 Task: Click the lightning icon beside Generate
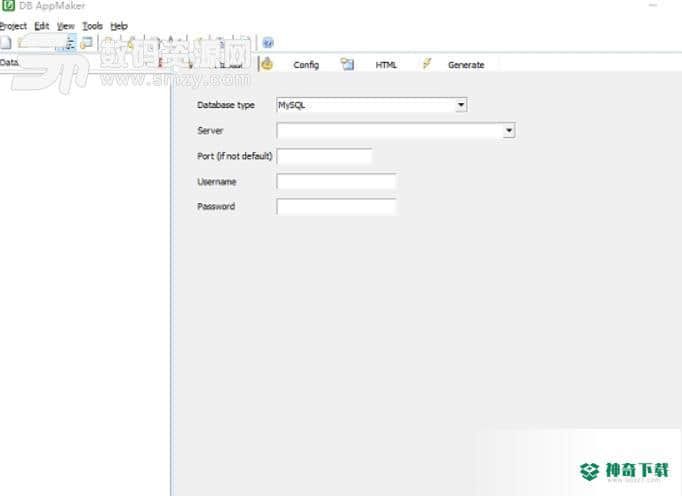pos(427,64)
